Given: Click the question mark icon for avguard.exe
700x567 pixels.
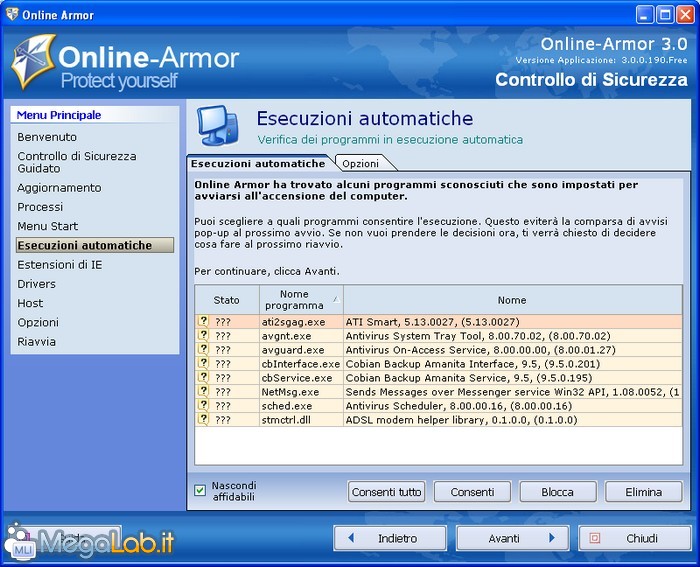Looking at the screenshot, I should click(x=203, y=349).
